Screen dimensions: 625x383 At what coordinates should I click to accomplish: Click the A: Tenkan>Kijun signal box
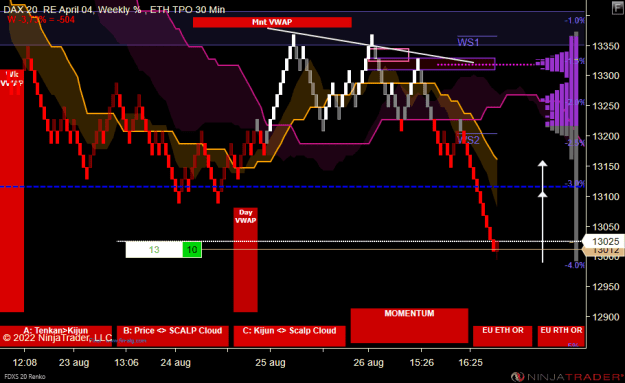[56, 336]
